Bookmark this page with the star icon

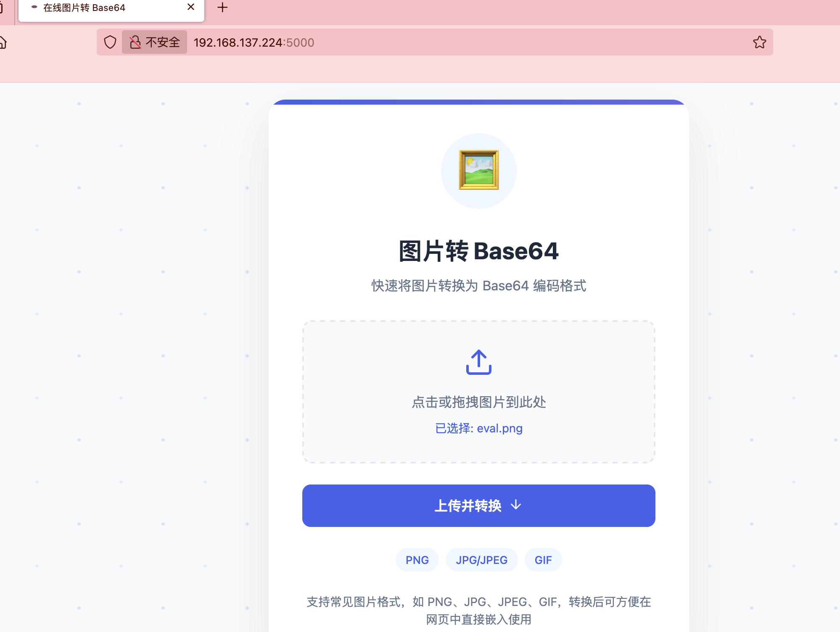coord(759,42)
